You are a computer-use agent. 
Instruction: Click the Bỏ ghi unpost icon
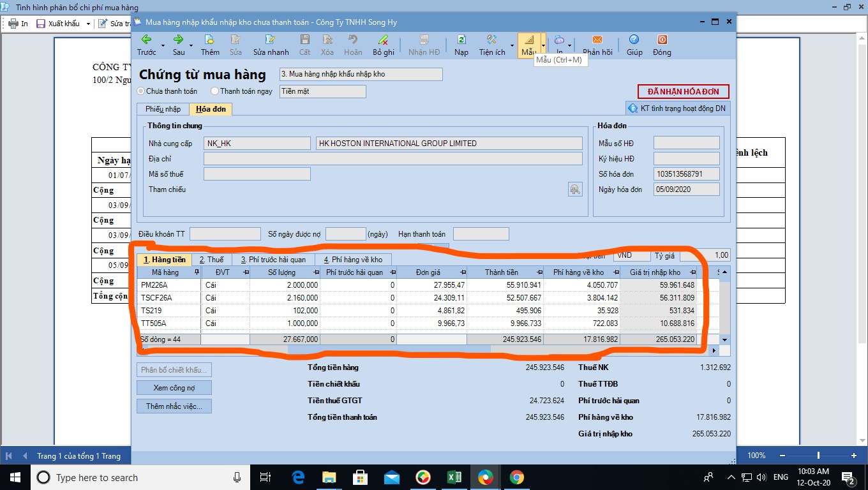[383, 40]
